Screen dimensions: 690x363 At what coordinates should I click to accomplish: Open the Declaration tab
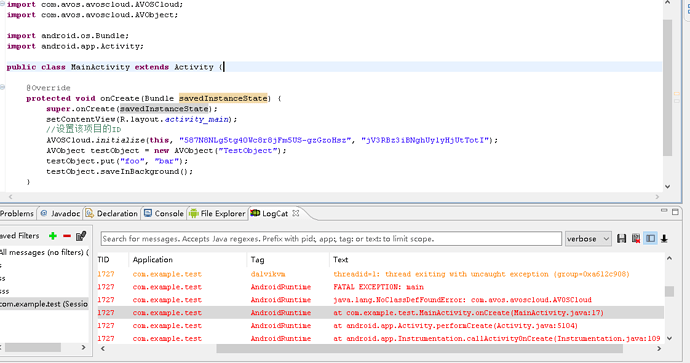tap(112, 213)
